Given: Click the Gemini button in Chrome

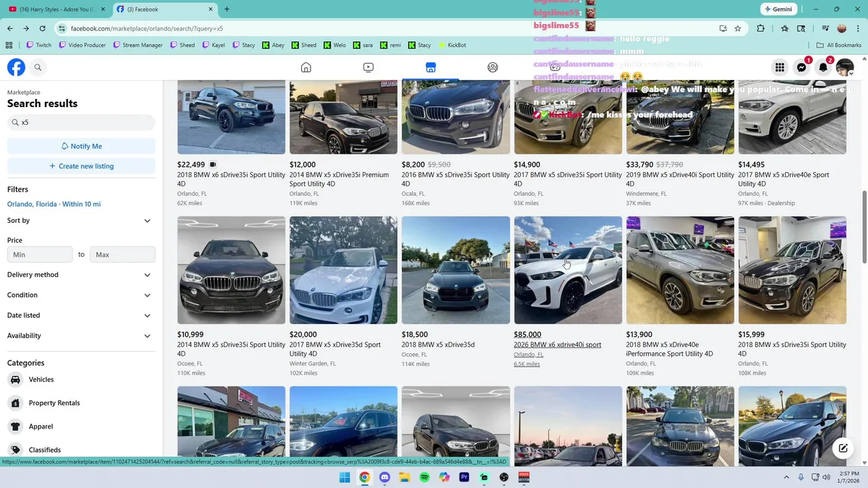Looking at the screenshot, I should click(x=777, y=9).
